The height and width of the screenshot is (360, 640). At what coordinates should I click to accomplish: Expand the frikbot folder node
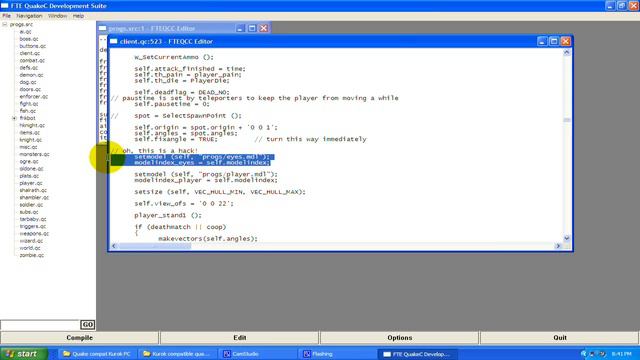pos(14,118)
